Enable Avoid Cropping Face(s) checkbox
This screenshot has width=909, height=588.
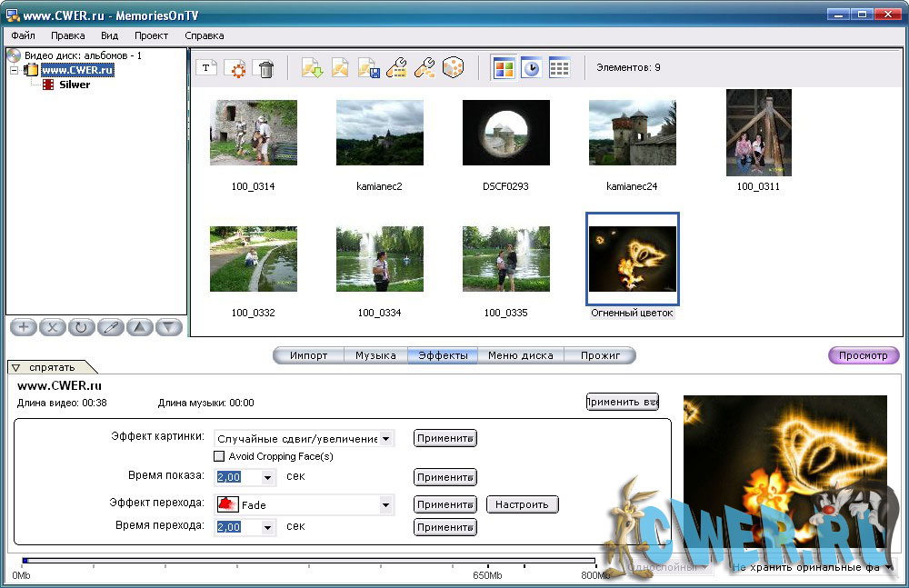click(x=219, y=456)
